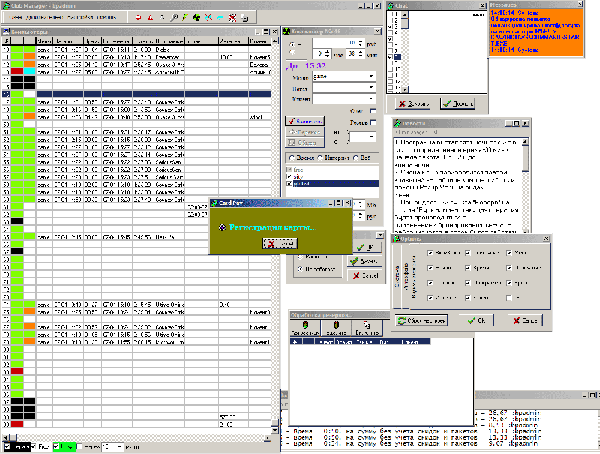The image size is (600, 454).
Task: Toggle the only unchecked checkbox in Options window
Action: pyautogui.click(x=509, y=298)
